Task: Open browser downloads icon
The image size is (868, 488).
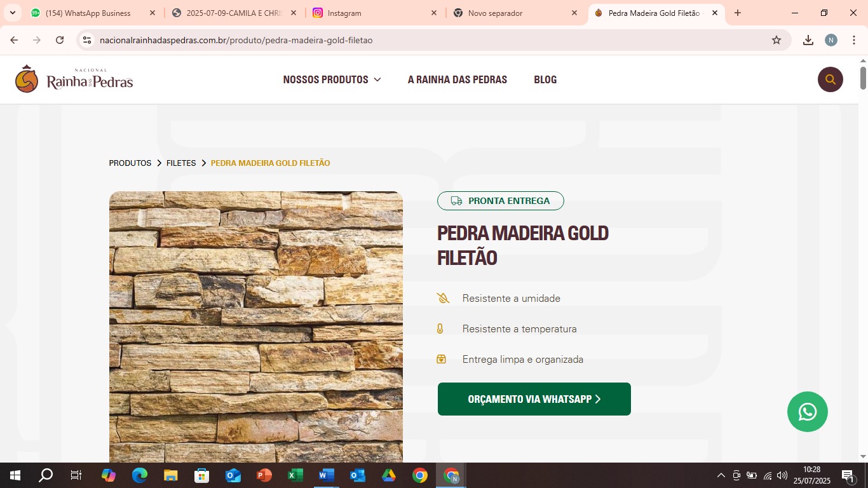Action: coord(808,39)
